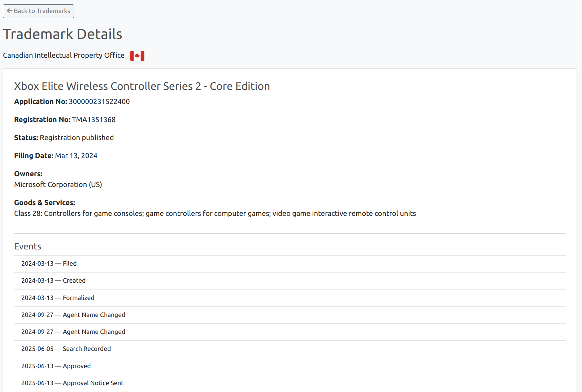Click the owner Microsoft Corporation (US)

58,185
